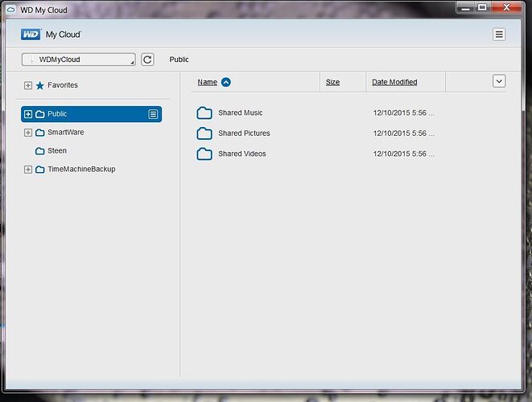Click the cloud icon in the title bar
The width and height of the screenshot is (532, 402).
coord(10,10)
